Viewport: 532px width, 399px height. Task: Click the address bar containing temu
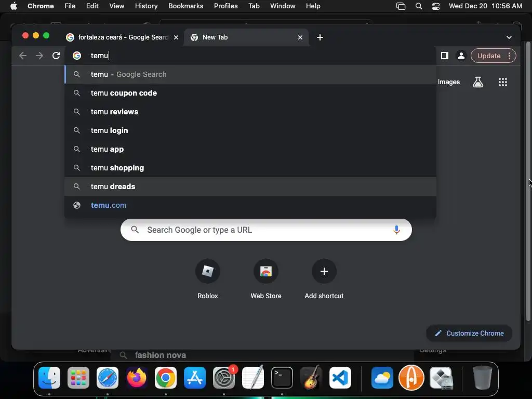pos(250,56)
